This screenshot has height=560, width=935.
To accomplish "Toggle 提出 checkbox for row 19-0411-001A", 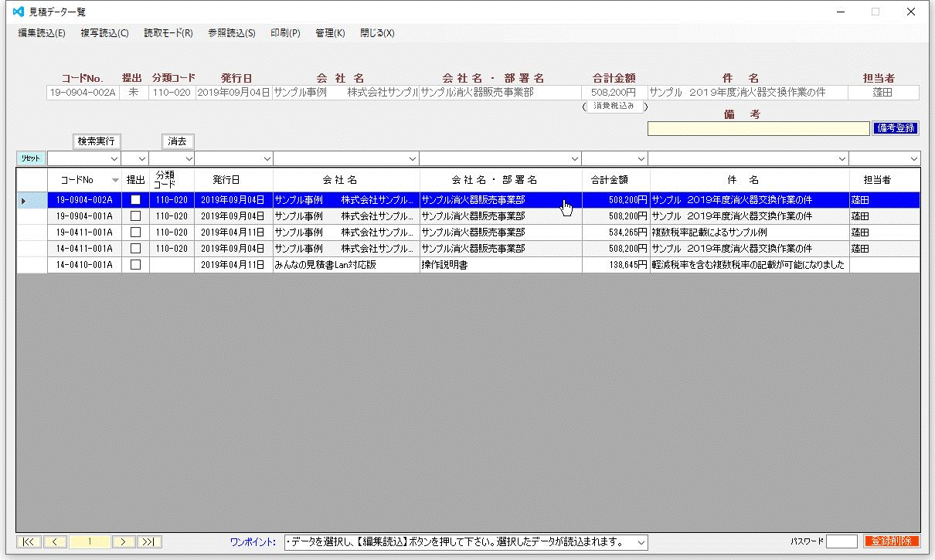I will (x=135, y=232).
